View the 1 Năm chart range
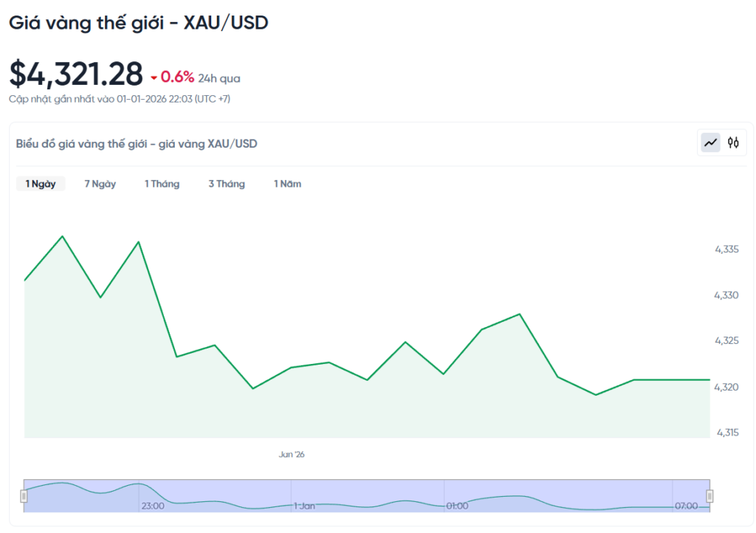This screenshot has height=533, width=756. tap(287, 184)
